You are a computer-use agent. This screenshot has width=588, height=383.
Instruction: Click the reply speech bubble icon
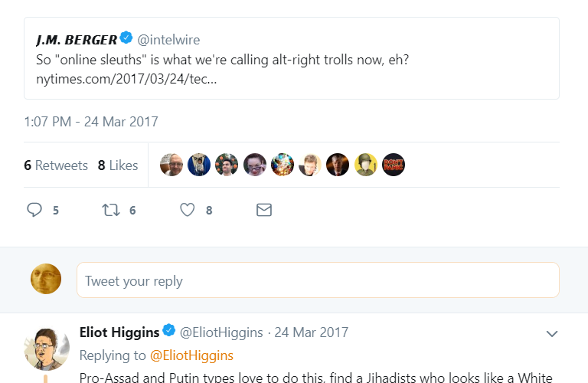click(x=34, y=210)
